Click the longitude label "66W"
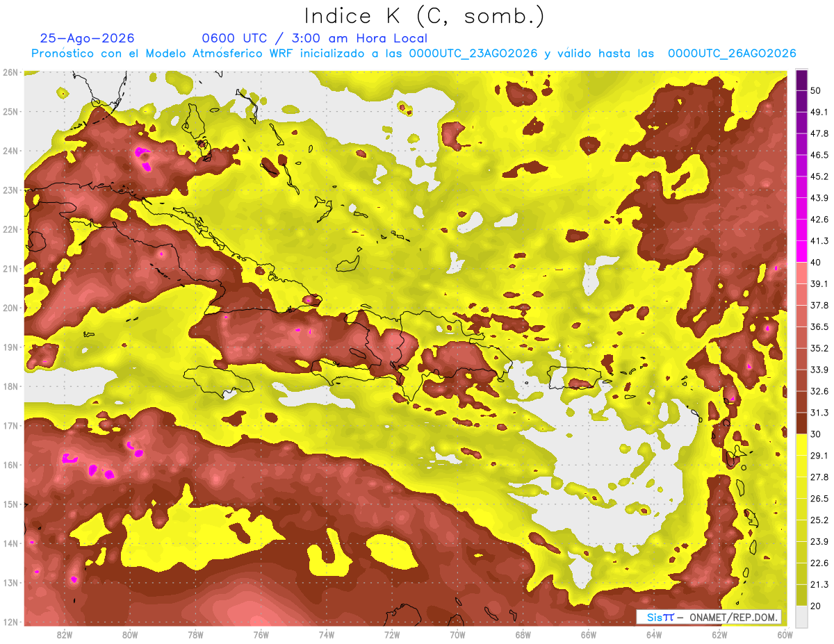834x644 pixels. tap(589, 635)
